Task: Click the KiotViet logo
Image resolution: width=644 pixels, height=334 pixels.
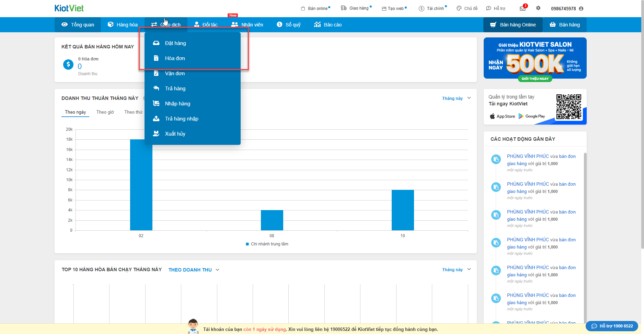Action: coord(69,8)
